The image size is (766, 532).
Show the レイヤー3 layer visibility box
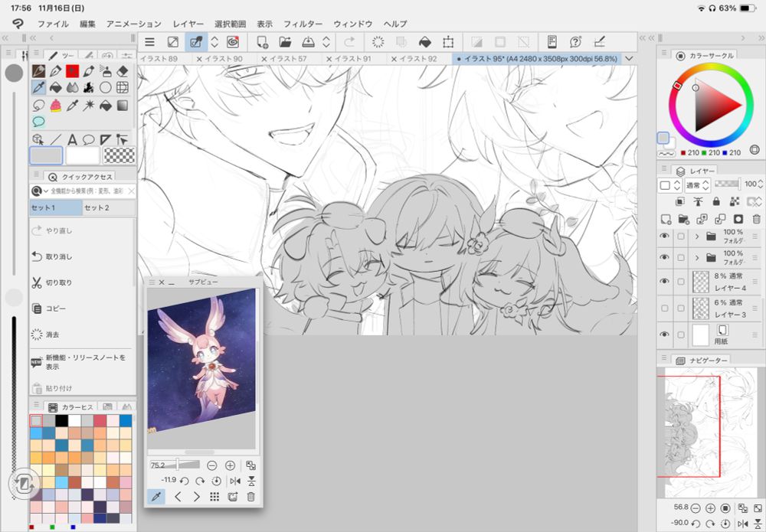[x=664, y=308]
